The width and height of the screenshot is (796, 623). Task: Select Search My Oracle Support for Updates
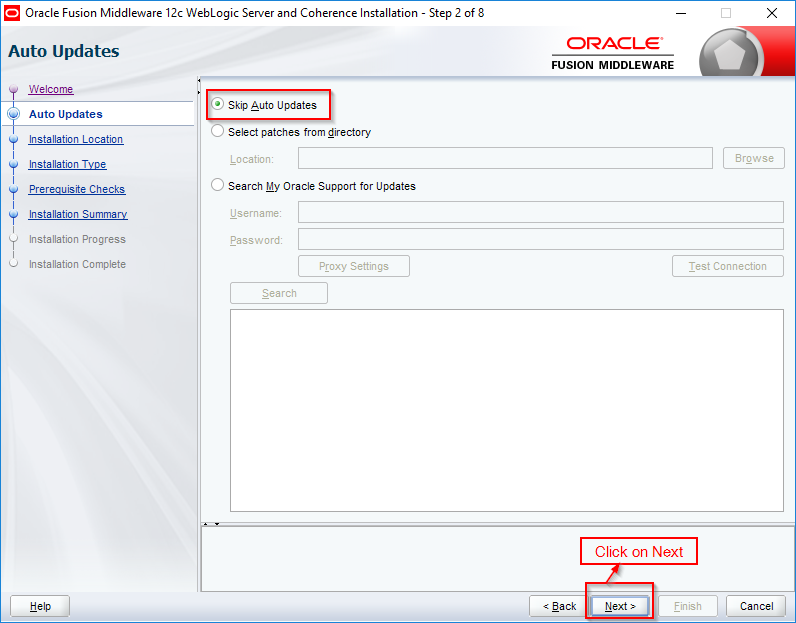tap(217, 185)
